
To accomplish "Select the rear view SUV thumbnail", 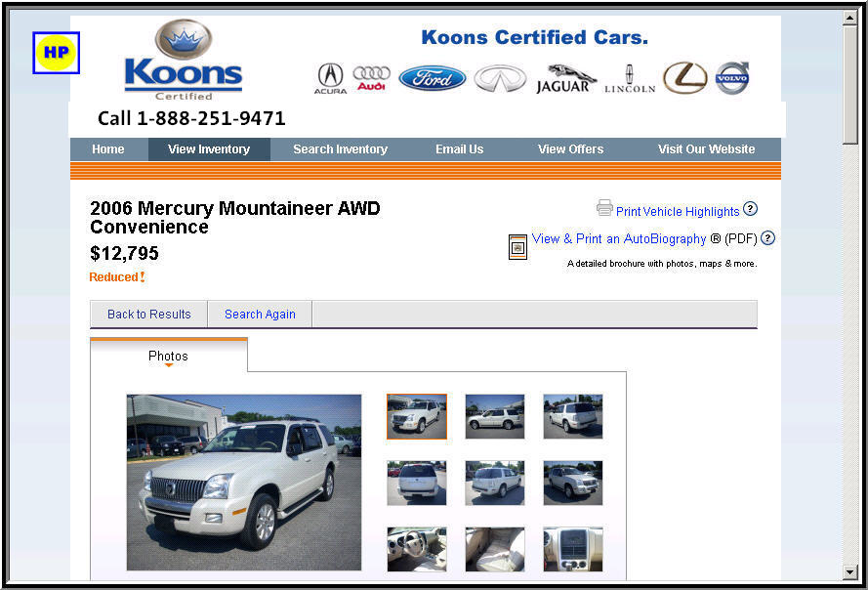I will click(416, 484).
